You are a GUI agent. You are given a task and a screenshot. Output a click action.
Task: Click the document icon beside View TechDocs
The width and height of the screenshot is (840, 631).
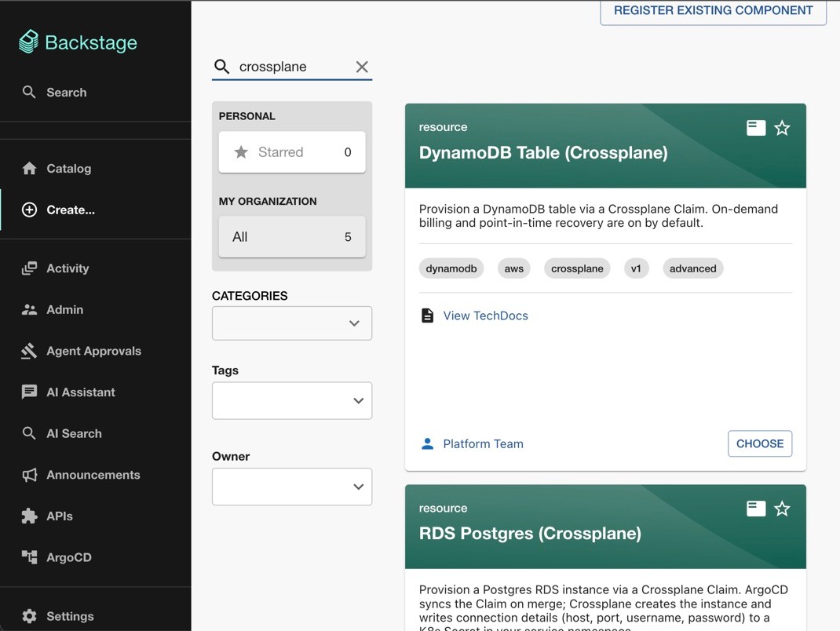coord(428,315)
